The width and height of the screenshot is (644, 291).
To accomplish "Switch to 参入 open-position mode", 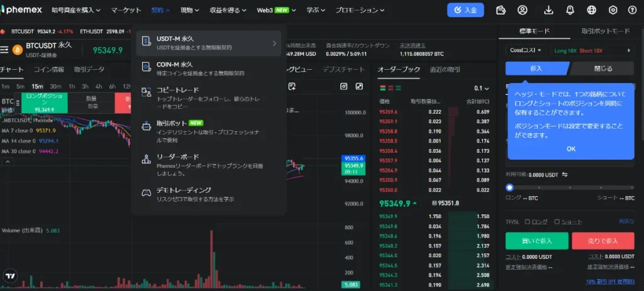I will coord(536,69).
